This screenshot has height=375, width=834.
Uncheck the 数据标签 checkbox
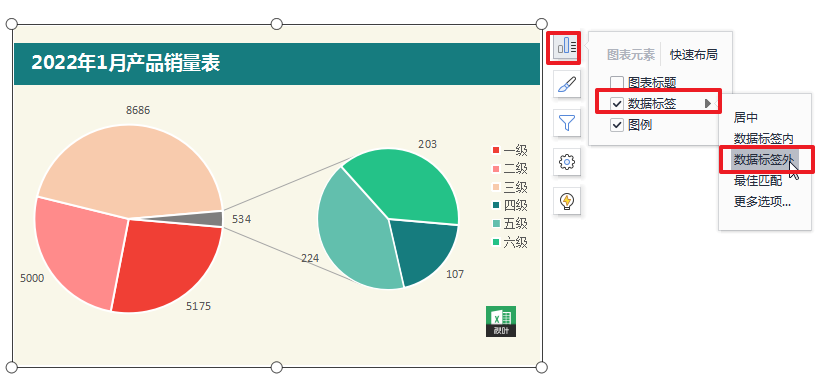(617, 104)
